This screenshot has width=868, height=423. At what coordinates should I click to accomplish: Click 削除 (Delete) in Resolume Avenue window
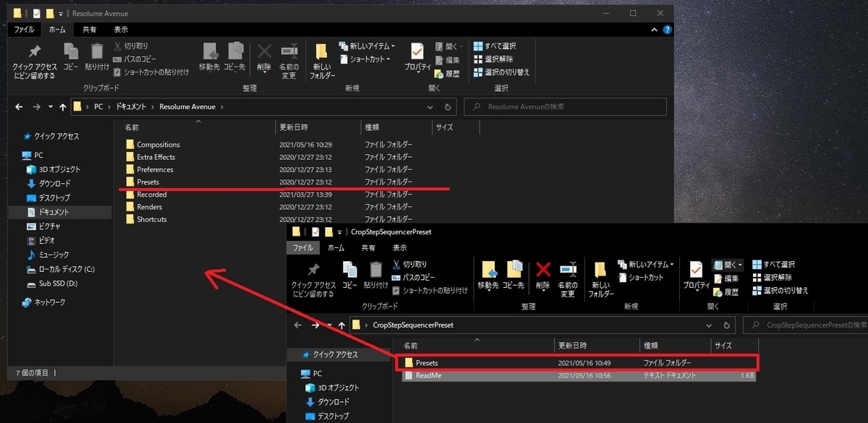point(264,57)
